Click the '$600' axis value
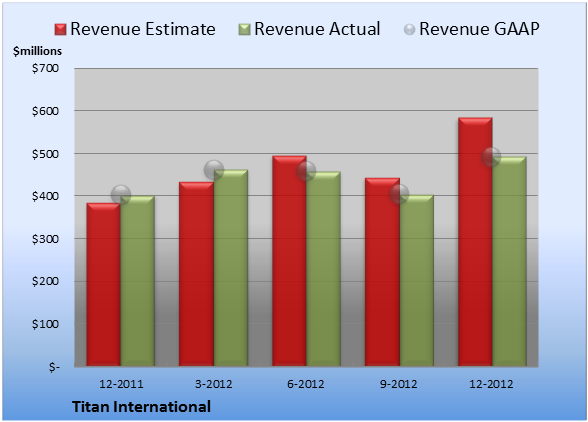This screenshot has height=422, width=588. [45, 111]
